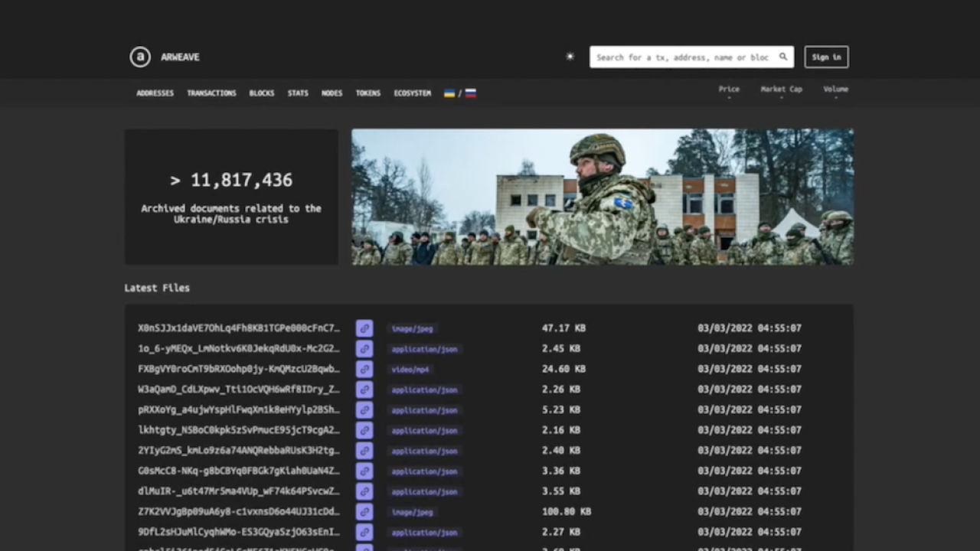Click the magnifier icon in the search box
The image size is (980, 551).
click(783, 57)
